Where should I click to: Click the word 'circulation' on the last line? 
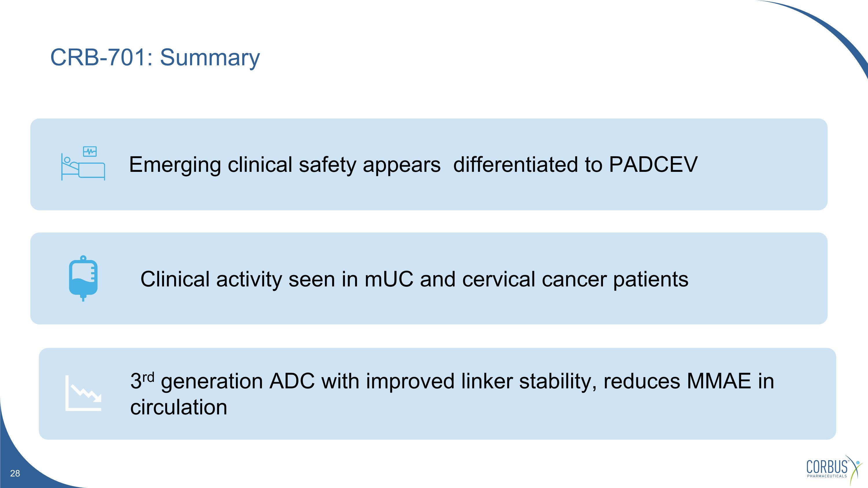tap(179, 407)
